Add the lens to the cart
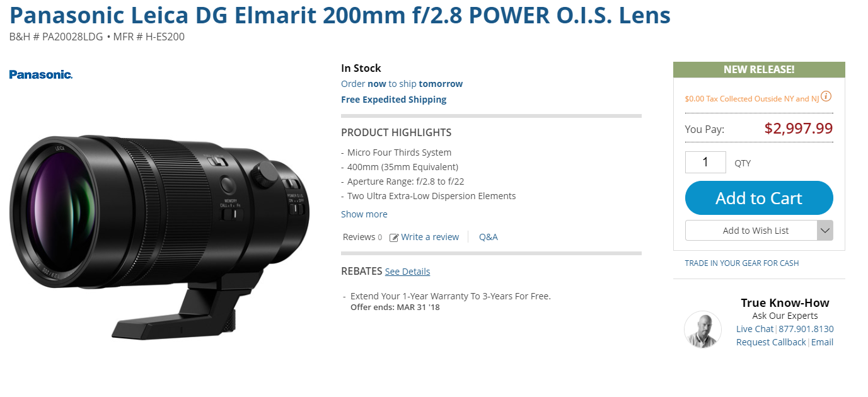This screenshot has height=397, width=868. tap(759, 198)
